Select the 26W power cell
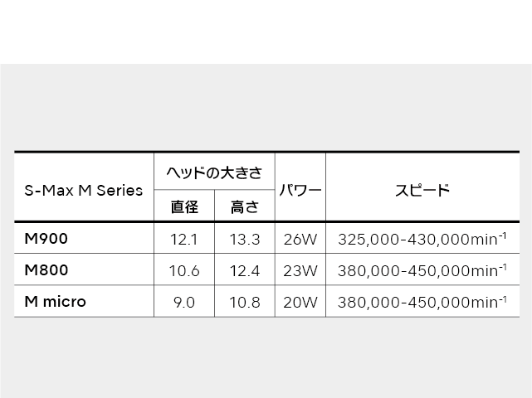 click(x=300, y=240)
